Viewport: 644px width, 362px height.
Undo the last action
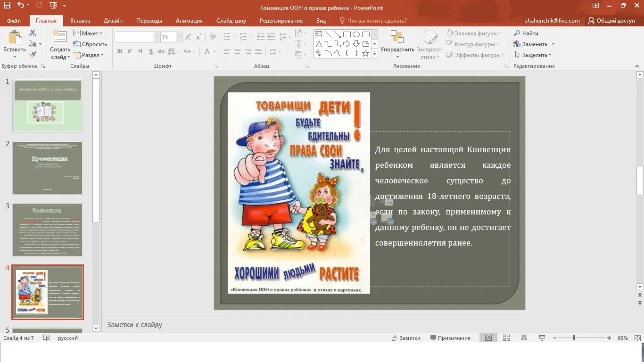20,6
